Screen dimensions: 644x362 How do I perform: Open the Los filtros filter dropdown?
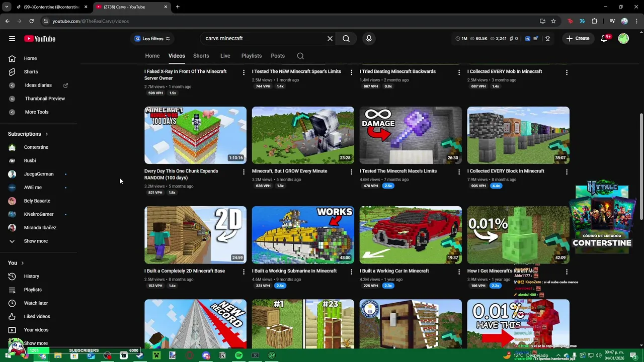(x=152, y=39)
